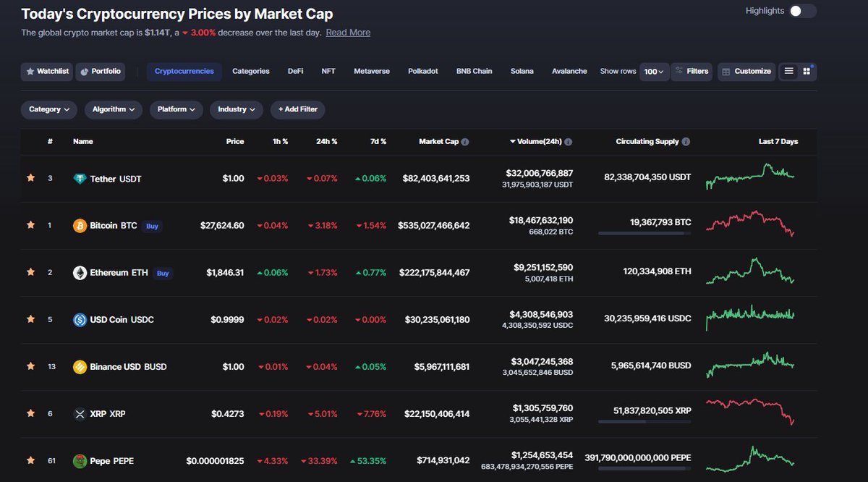
Task: Click the Circulating Supply info icon
Action: pyautogui.click(x=686, y=142)
